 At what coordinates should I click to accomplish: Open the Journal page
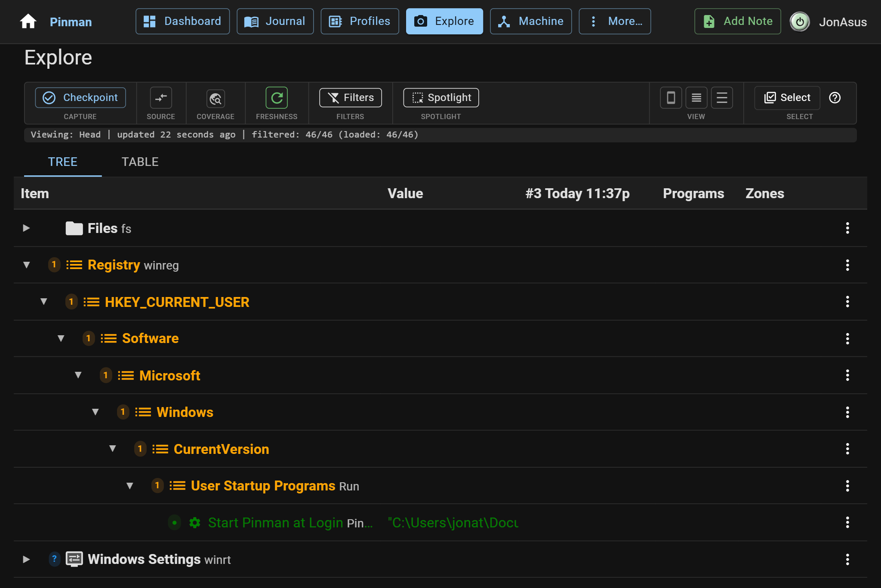pos(275,21)
